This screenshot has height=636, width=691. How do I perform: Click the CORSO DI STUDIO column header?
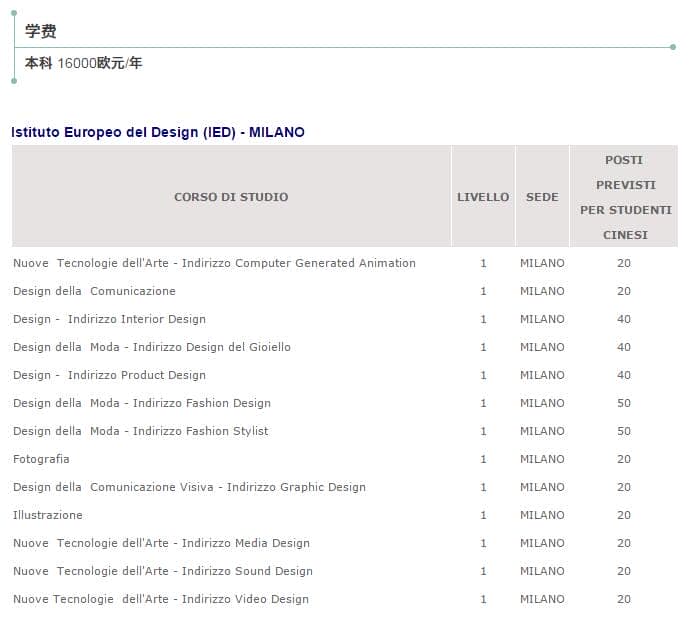(231, 197)
